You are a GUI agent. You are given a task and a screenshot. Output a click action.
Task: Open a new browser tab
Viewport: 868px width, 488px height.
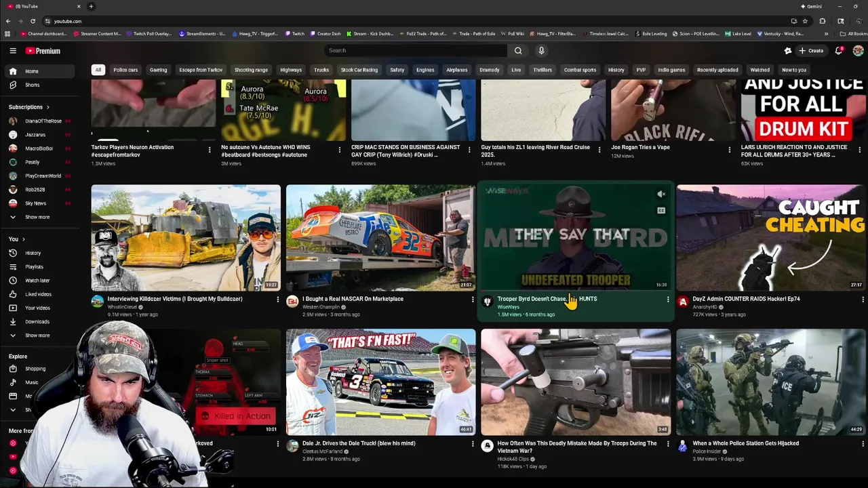91,6
